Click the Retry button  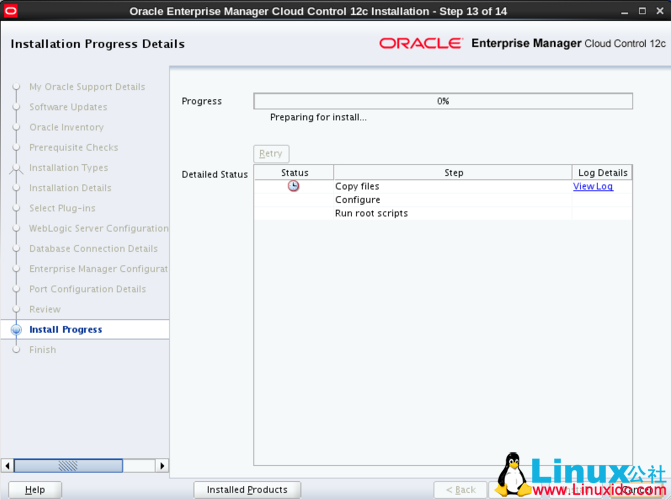tap(271, 154)
